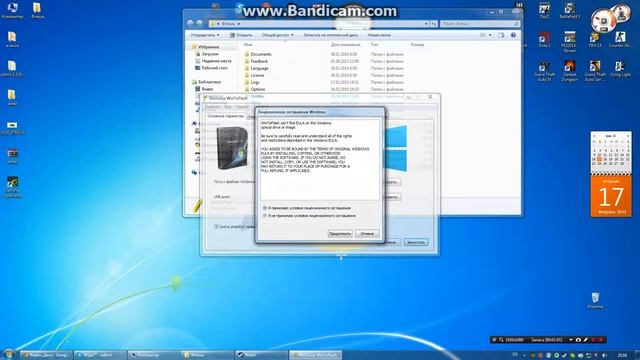
Task: Switch to Skype taskbar button
Action: coord(100,355)
